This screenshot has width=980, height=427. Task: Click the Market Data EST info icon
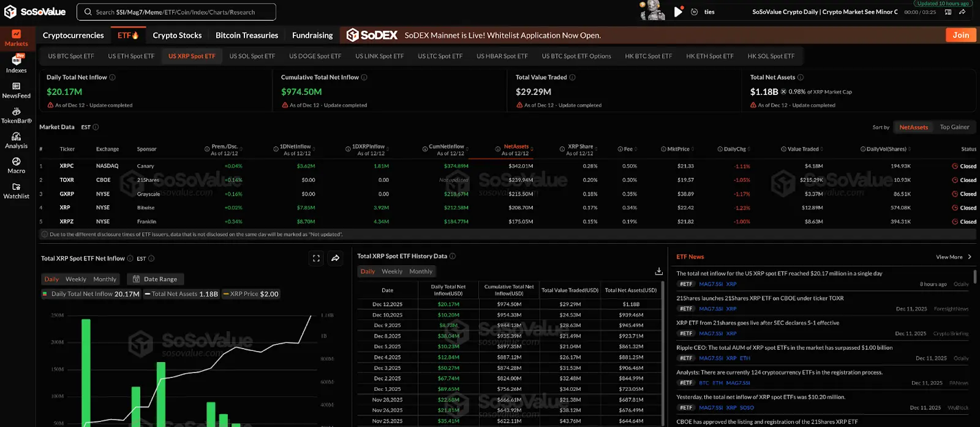coord(96,127)
